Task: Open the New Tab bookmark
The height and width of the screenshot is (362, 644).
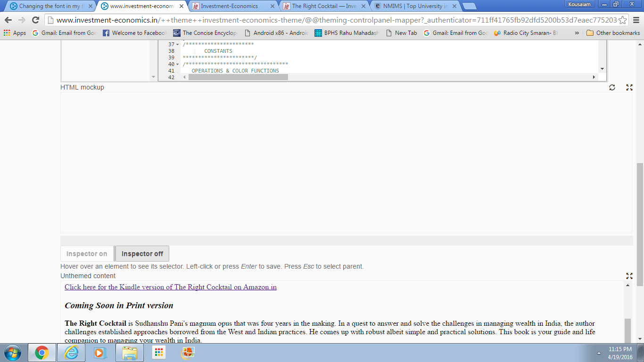Action: point(401,33)
